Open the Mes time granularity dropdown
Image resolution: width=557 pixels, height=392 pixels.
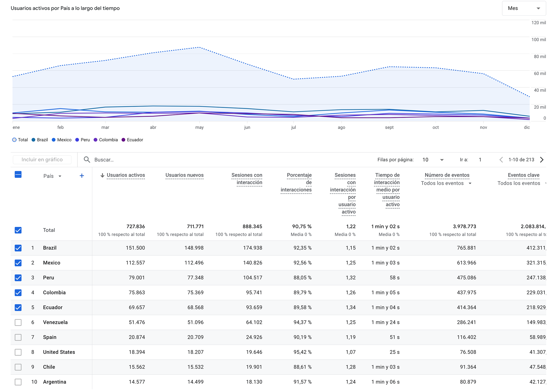click(524, 8)
